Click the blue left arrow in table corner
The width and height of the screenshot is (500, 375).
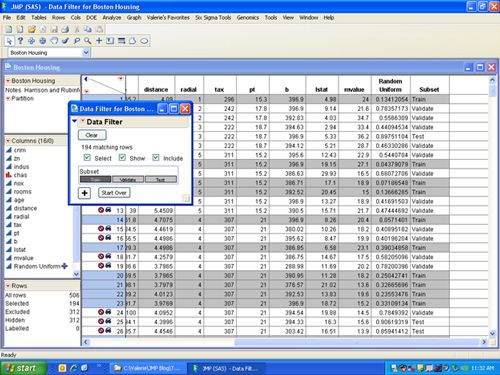86,79
